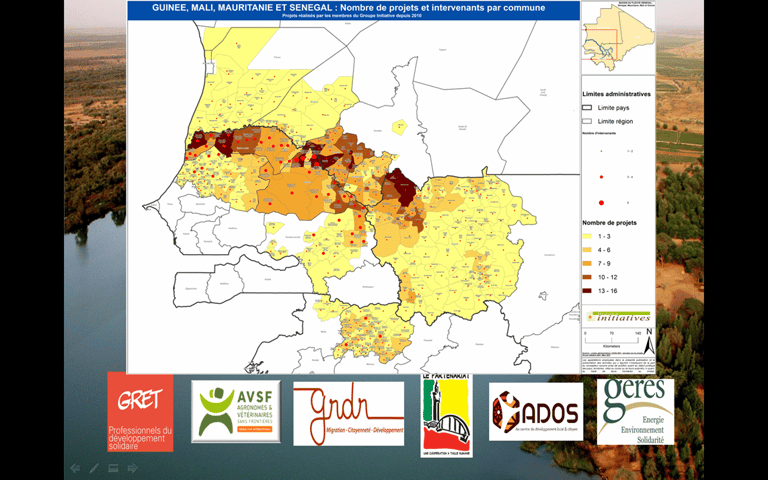The height and width of the screenshot is (480, 768).
Task: Click the GRET logo
Action: tap(141, 412)
